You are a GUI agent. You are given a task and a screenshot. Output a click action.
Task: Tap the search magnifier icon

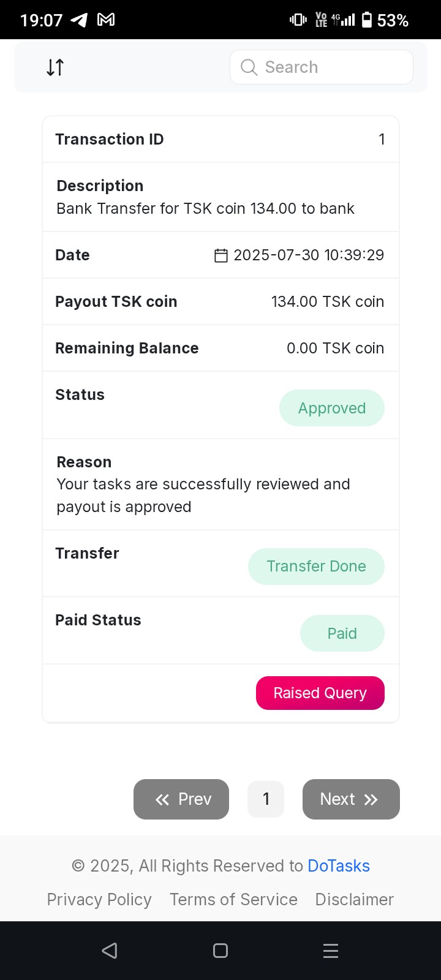(249, 67)
